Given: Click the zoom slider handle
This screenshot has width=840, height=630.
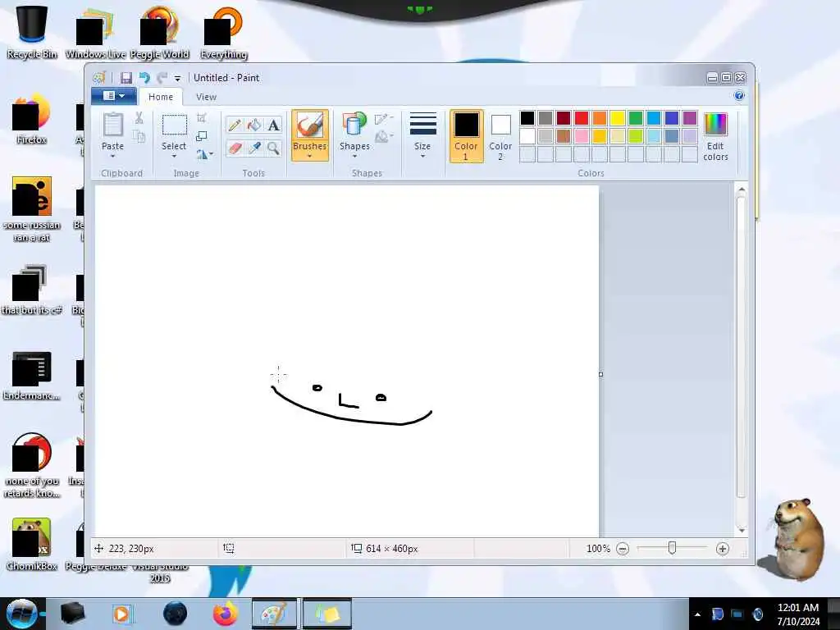Looking at the screenshot, I should click(x=673, y=548).
